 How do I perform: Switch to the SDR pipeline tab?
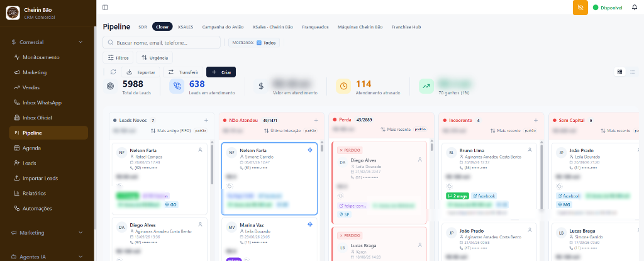tap(143, 26)
